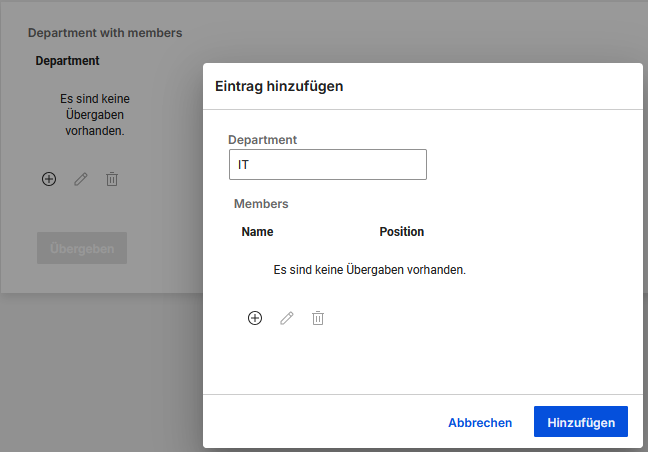The image size is (648, 452).
Task: Select the Name column header
Action: pyautogui.click(x=257, y=232)
